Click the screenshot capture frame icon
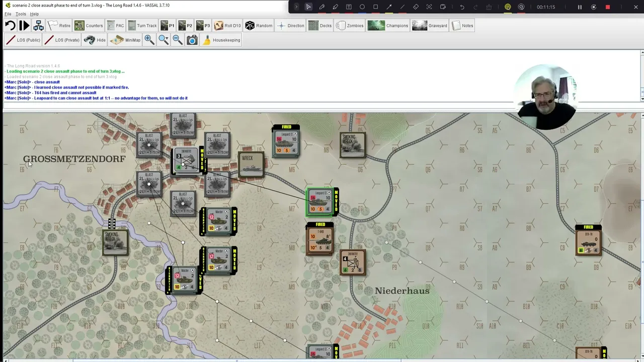This screenshot has height=362, width=644. click(429, 7)
